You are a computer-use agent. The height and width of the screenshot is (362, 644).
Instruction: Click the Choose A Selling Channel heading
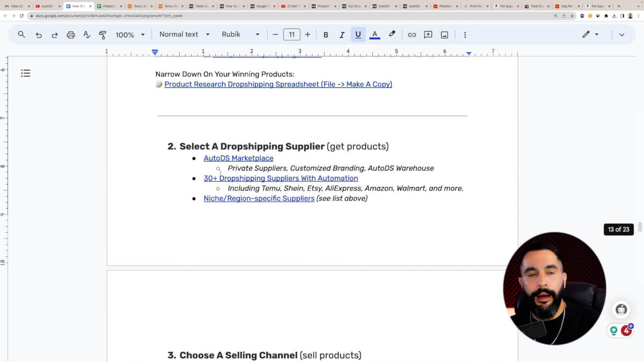click(238, 355)
